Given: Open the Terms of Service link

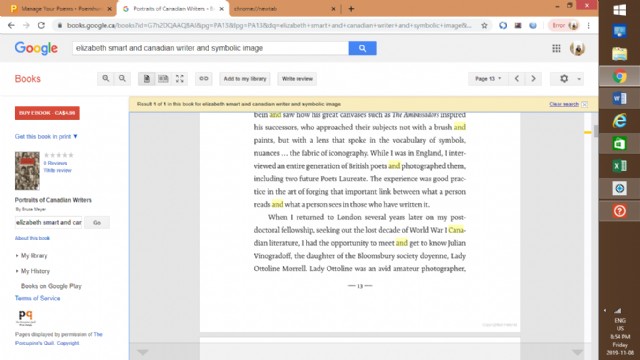Looking at the screenshot, I should (x=38, y=298).
